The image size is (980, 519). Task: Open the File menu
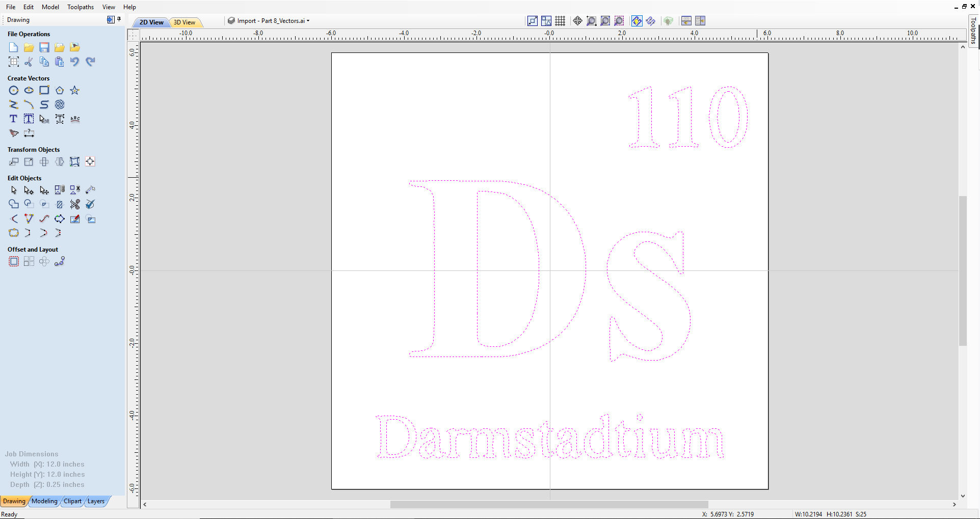coord(11,7)
